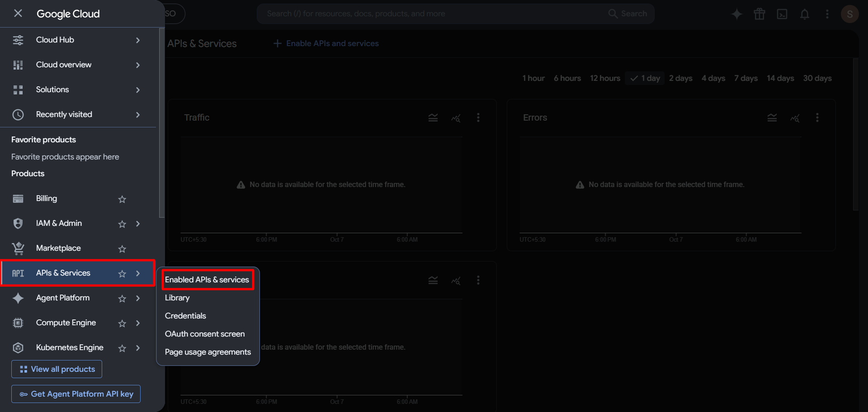Click the API icon for APIs & Services
Screen dimensions: 868x412
pos(18,273)
